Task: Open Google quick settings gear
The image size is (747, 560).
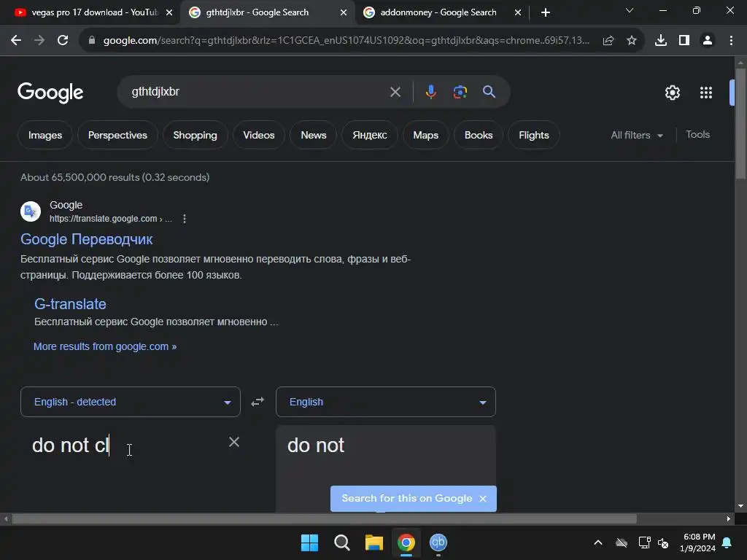Action: (x=672, y=93)
